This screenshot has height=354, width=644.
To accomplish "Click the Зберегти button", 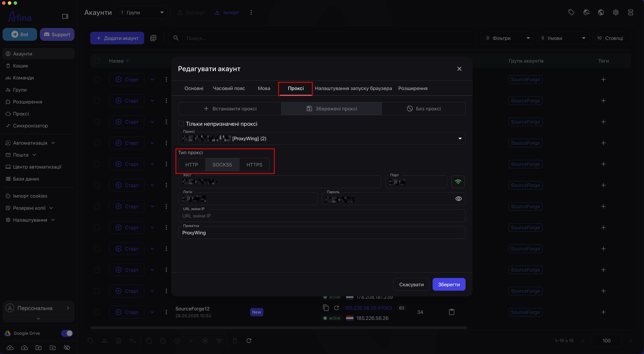I will coord(449,284).
